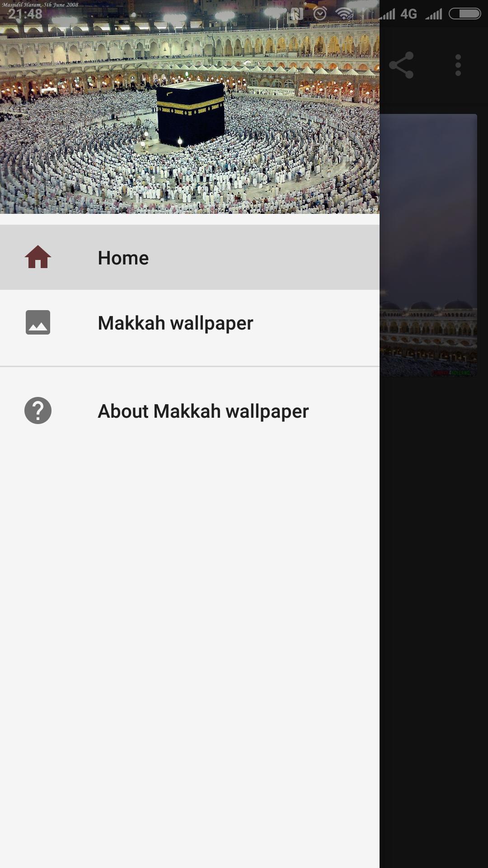This screenshot has width=488, height=868.
Task: Tap the question mark help icon
Action: tap(38, 410)
